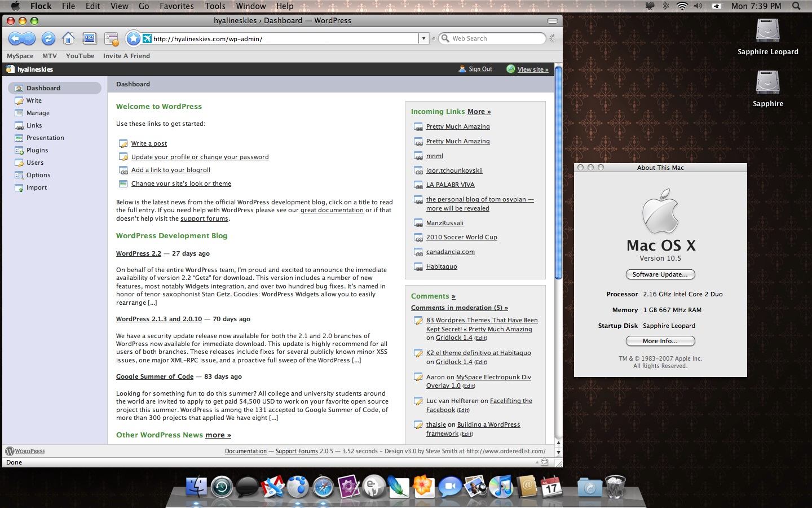Click the scrollbar down arrow in Flock
812x508 pixels.
(x=558, y=452)
